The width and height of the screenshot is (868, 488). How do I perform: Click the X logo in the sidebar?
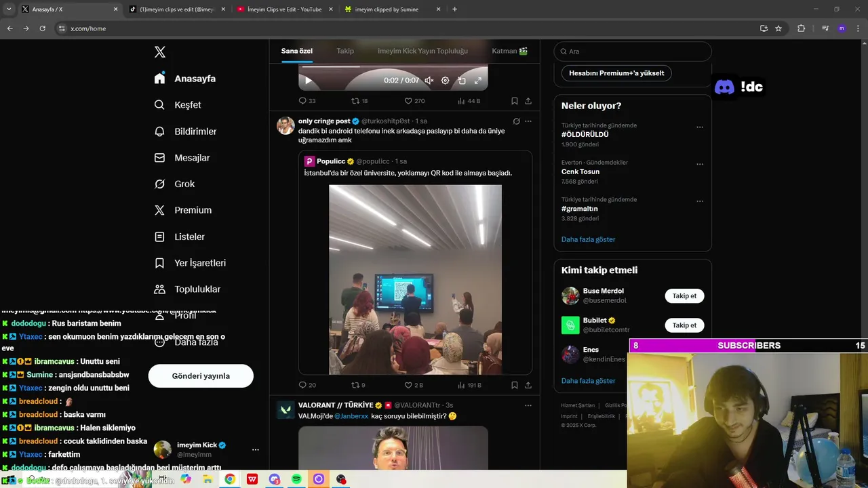coord(160,52)
